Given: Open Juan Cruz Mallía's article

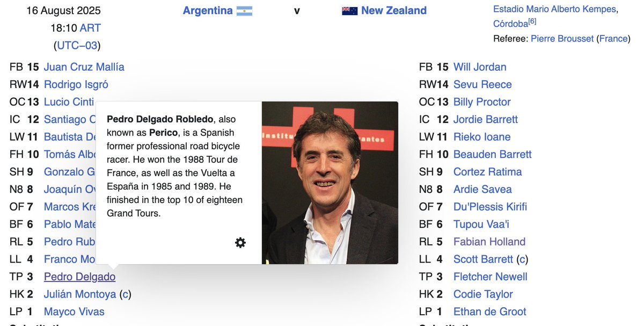Looking at the screenshot, I should coord(84,67).
